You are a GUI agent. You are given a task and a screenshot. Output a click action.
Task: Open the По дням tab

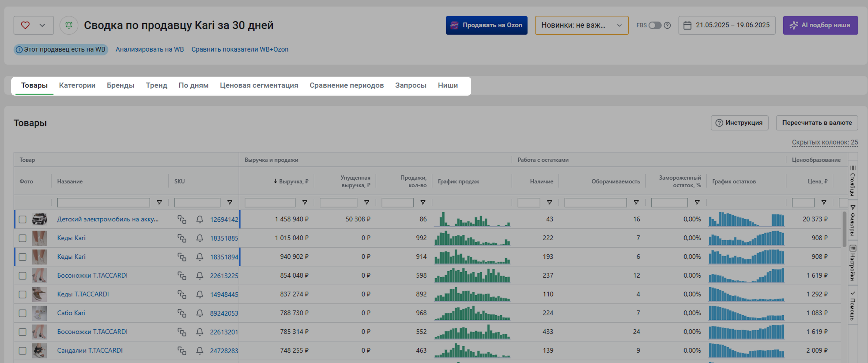[193, 85]
